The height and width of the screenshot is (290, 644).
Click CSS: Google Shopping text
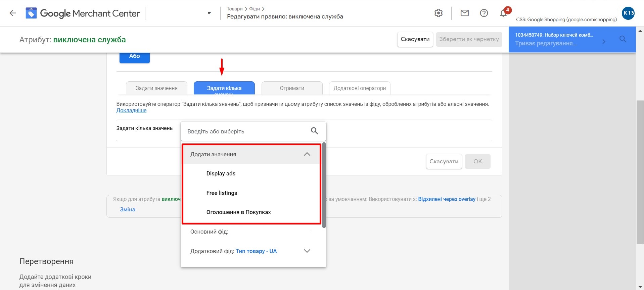click(566, 19)
